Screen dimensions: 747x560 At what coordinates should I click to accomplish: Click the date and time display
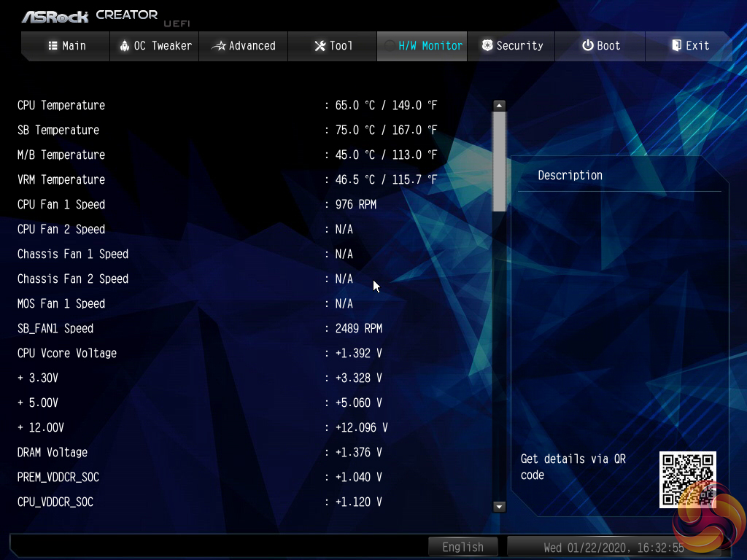614,548
